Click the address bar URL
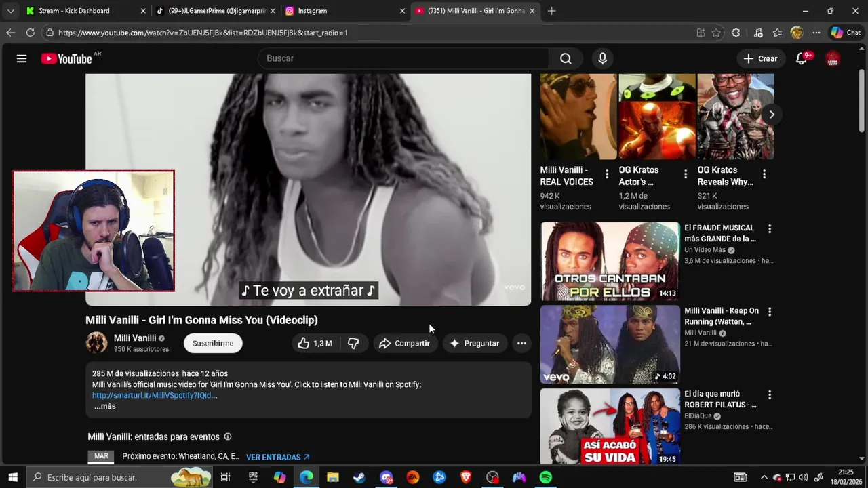 coord(203,33)
